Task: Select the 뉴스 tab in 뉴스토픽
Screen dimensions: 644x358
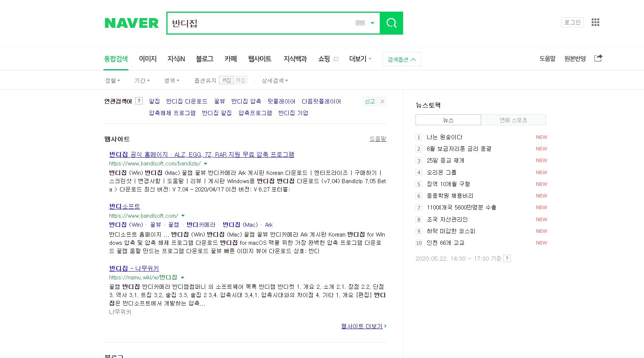Action: [448, 120]
